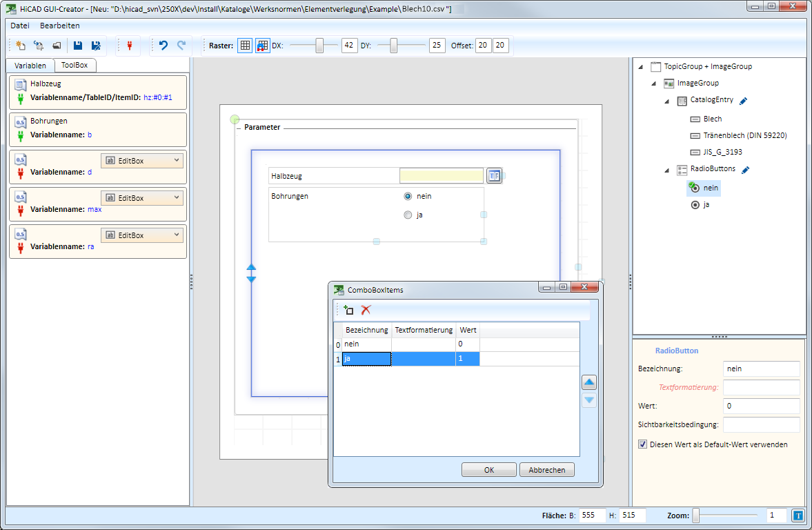Delete item with the red X icon

point(366,311)
